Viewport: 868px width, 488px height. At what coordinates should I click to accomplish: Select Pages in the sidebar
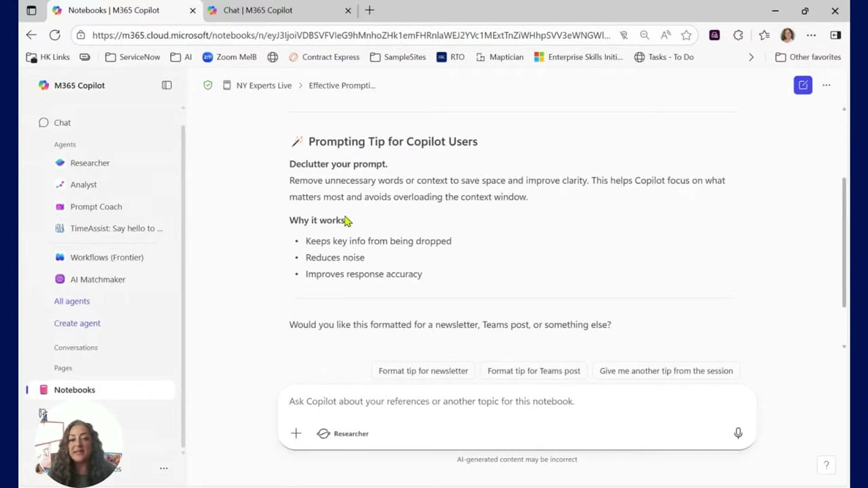(62, 367)
